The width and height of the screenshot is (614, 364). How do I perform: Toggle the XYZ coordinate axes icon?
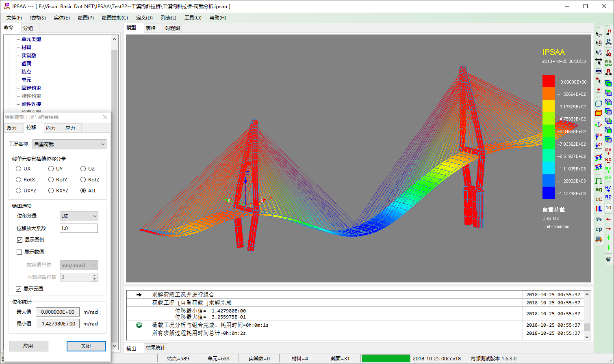(599, 124)
